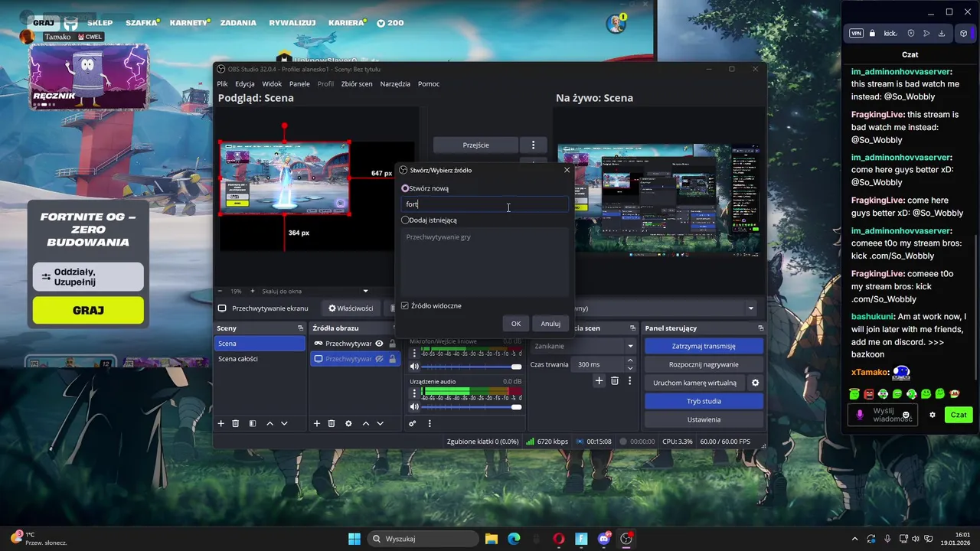Click the green Czat send button
980x551 pixels.
click(959, 415)
